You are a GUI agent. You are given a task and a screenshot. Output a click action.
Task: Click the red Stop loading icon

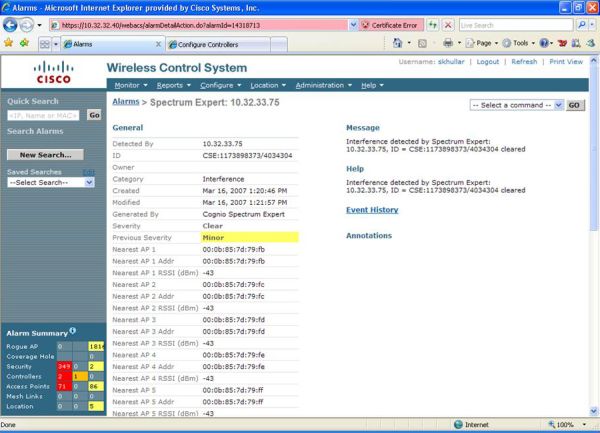click(x=448, y=25)
